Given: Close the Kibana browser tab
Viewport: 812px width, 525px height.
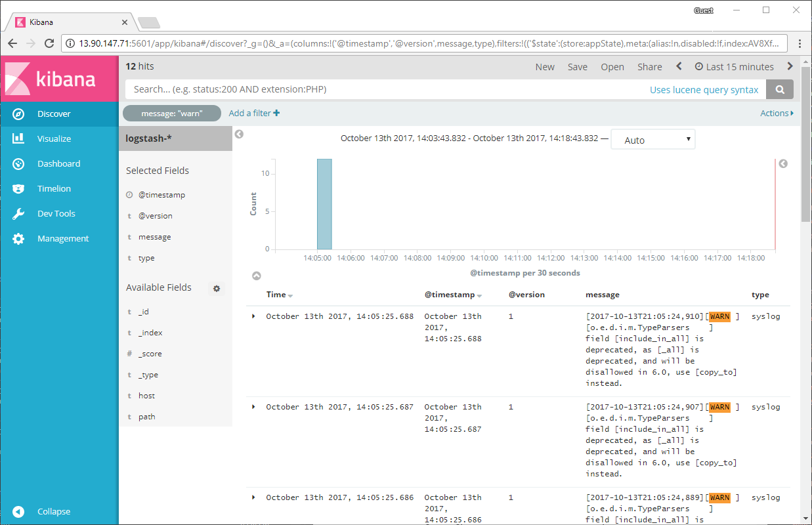Looking at the screenshot, I should [x=125, y=22].
